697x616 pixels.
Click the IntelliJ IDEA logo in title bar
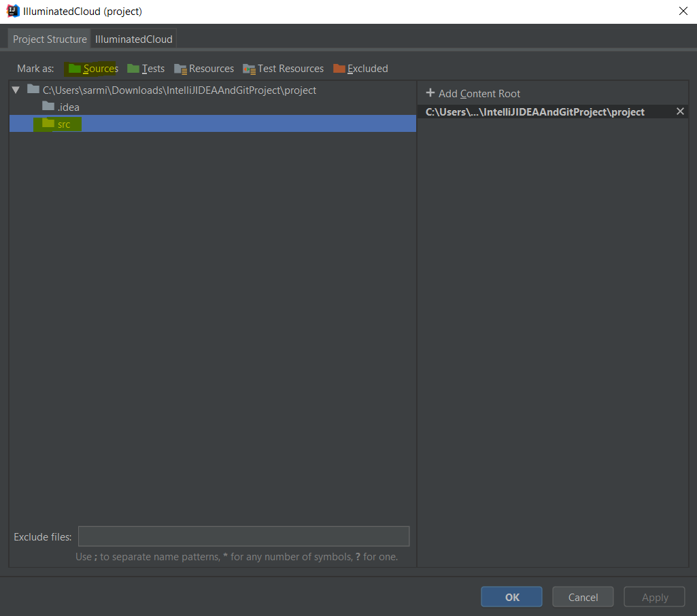pyautogui.click(x=12, y=11)
